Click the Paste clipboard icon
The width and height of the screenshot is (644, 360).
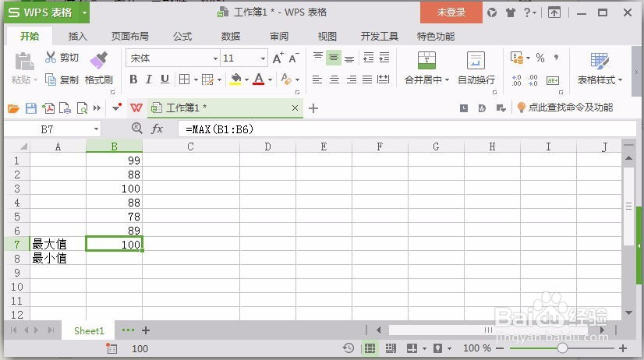[x=24, y=62]
